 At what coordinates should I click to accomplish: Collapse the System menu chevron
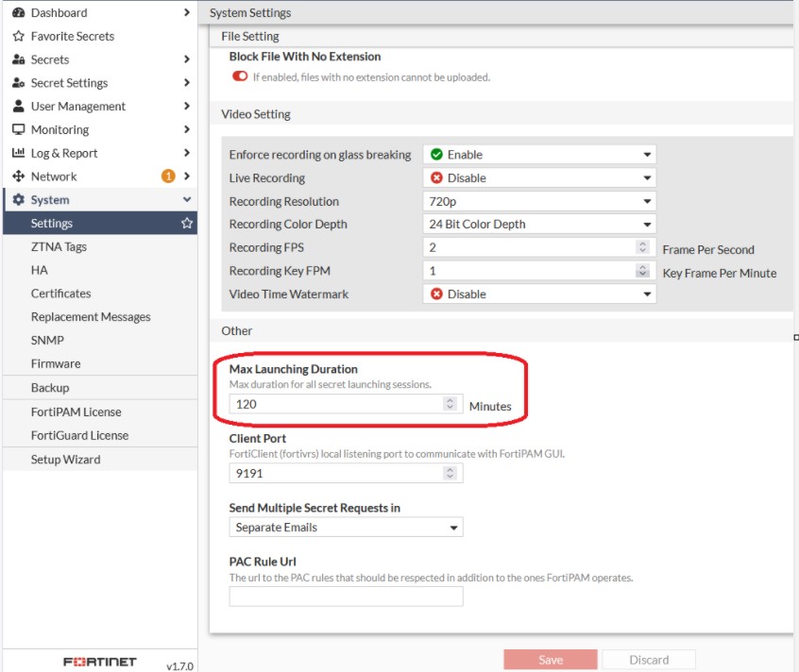[186, 199]
